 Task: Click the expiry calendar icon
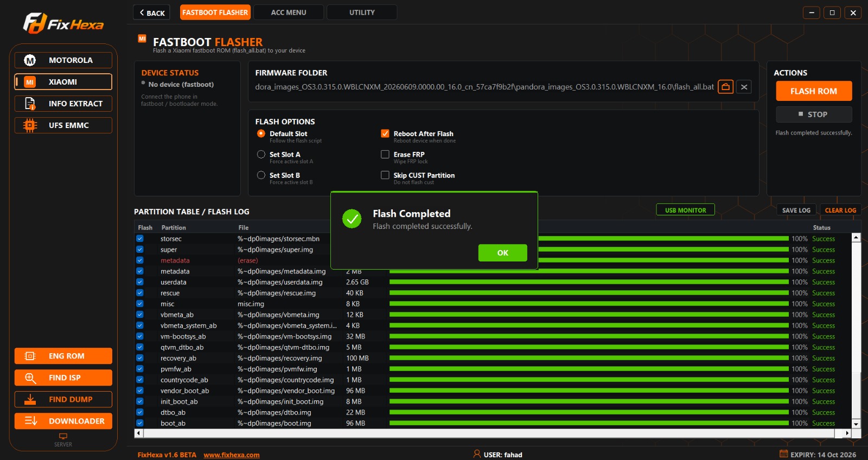(x=783, y=454)
